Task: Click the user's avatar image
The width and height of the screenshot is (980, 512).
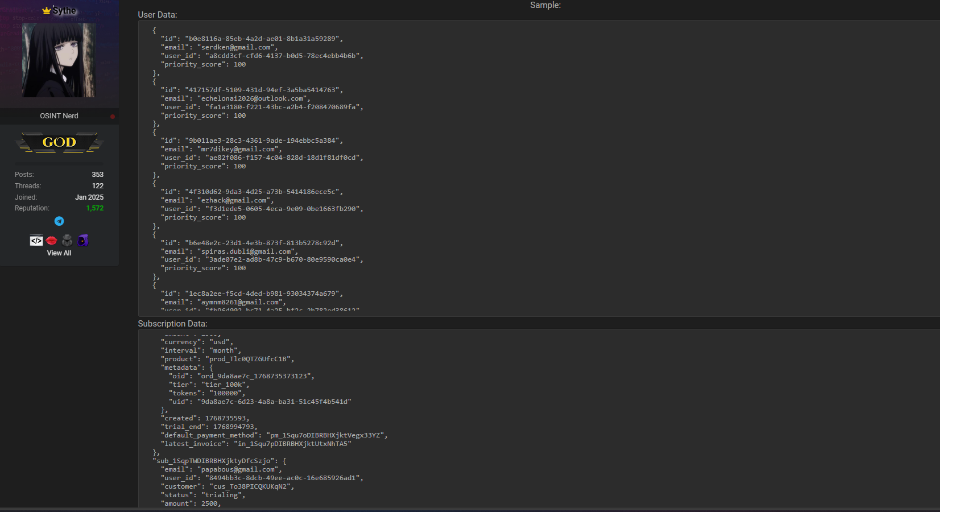Action: 59,60
